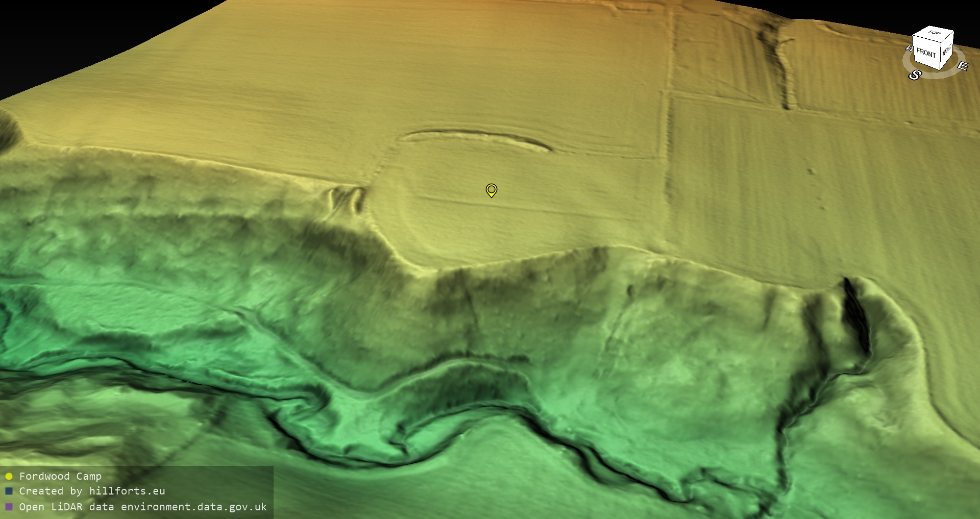Open the LiDAR data environment.data.gov.uk link
Viewport: 980px width, 519px height.
tap(143, 507)
